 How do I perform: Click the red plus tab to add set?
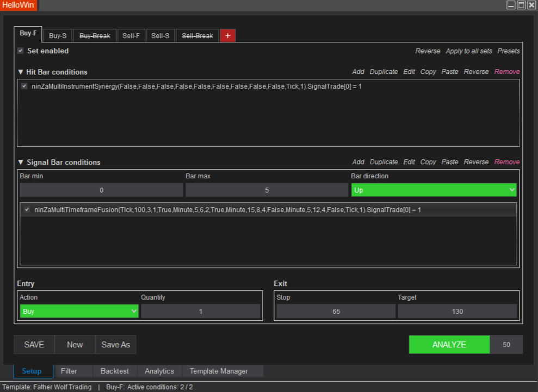point(227,36)
